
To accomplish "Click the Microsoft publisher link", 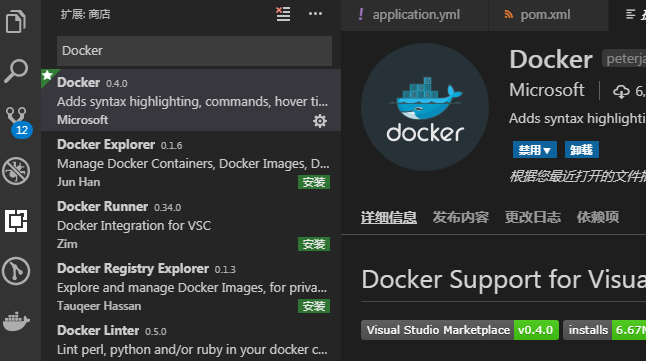I will coord(547,90).
